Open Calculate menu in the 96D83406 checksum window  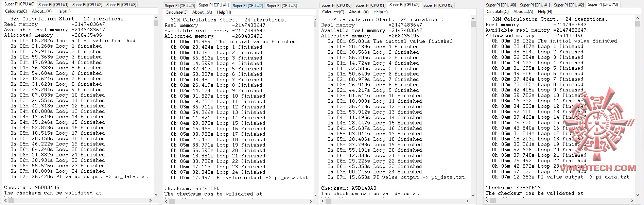tap(14, 11)
